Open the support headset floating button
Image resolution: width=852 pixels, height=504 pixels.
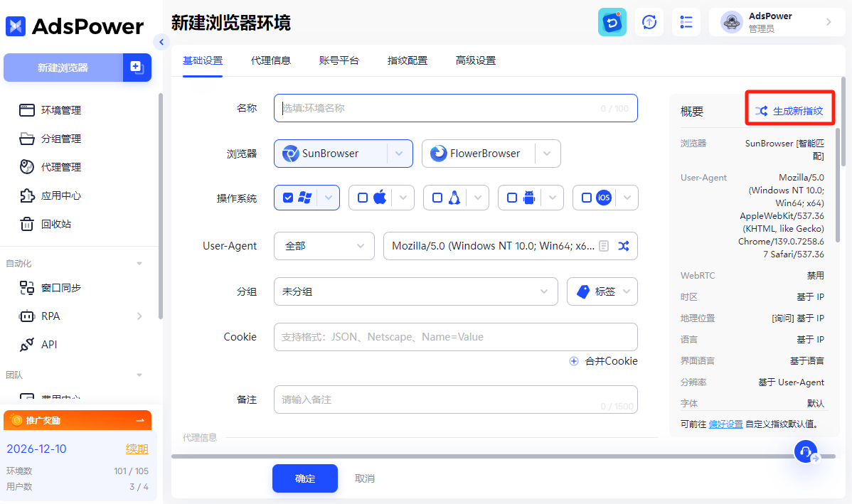[x=806, y=451]
